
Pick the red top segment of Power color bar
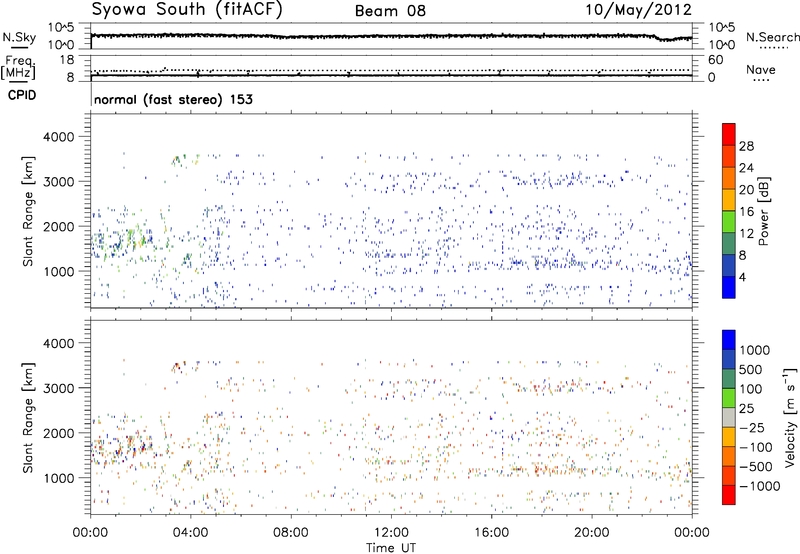pos(729,135)
